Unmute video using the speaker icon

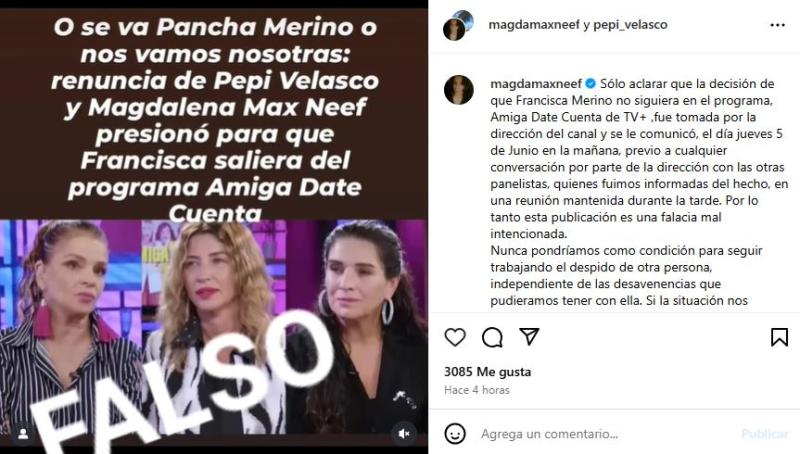pyautogui.click(x=404, y=434)
